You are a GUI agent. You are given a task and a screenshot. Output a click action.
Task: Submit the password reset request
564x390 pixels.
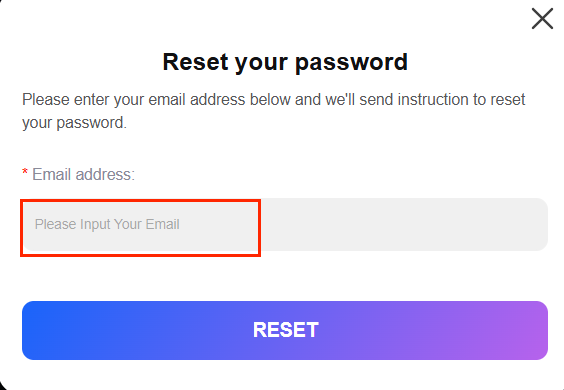pos(285,330)
